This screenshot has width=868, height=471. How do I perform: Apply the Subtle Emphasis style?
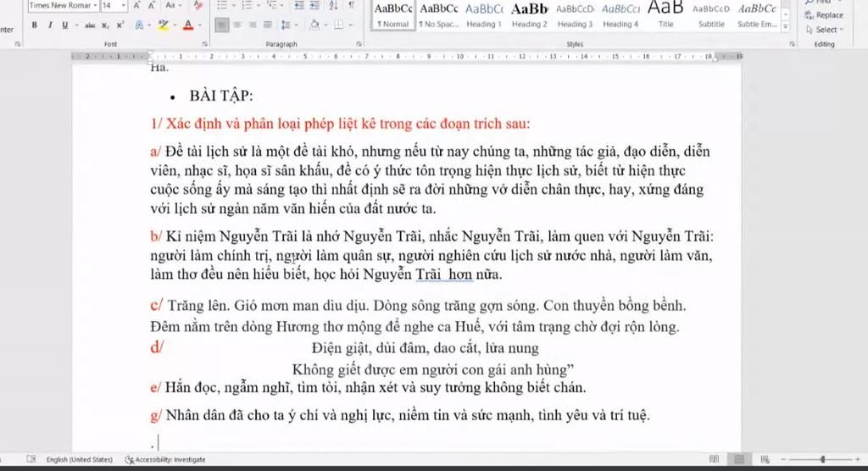coord(757,15)
